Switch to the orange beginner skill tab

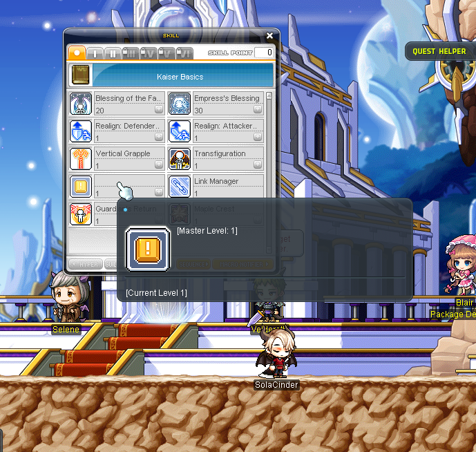point(77,53)
